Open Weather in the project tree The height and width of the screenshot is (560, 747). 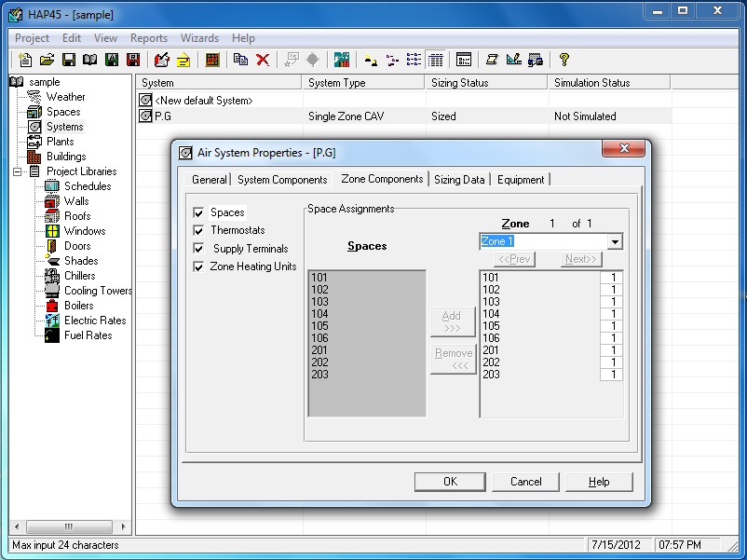(x=65, y=97)
